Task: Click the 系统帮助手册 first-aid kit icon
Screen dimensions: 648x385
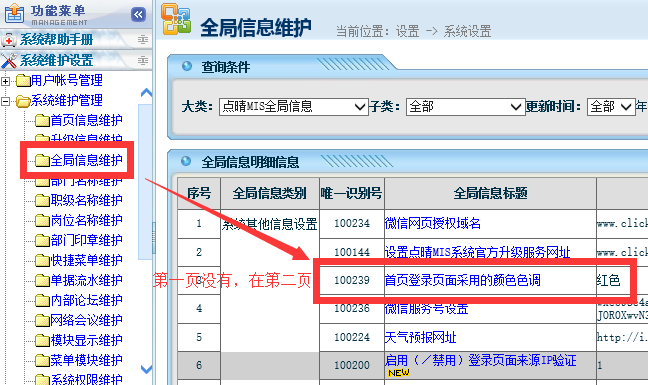Action: [x=9, y=40]
